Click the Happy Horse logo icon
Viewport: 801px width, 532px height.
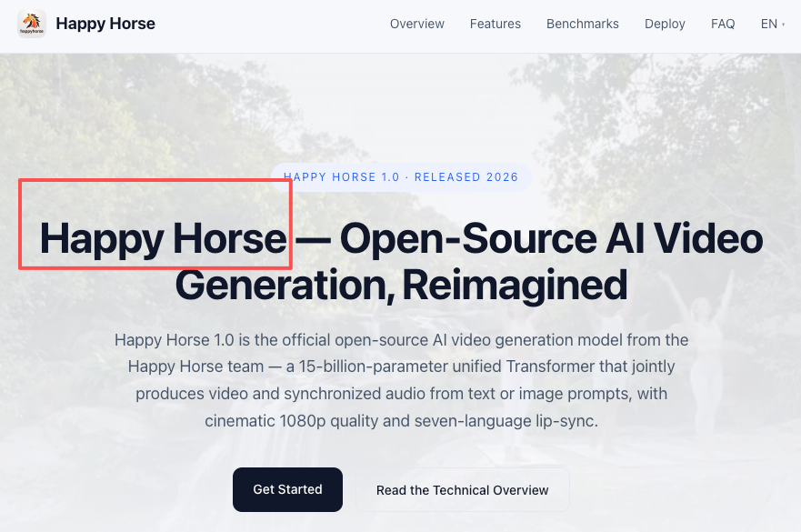coord(31,24)
